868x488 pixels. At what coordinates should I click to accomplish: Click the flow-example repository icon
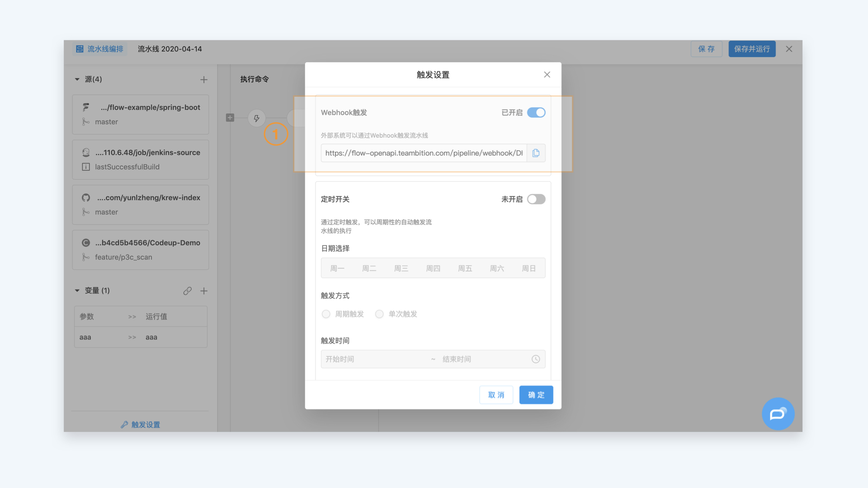(86, 108)
